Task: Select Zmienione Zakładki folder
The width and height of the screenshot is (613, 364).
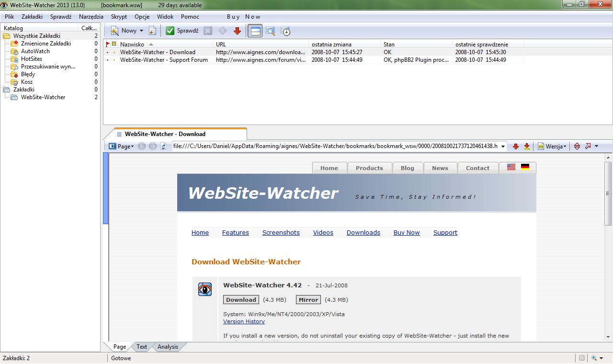Action: point(45,44)
